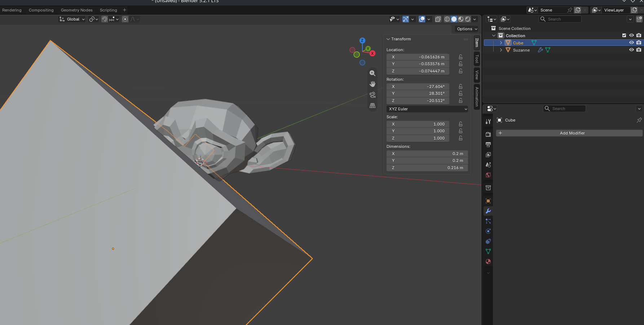Click the Add Modifier button
The height and width of the screenshot is (325, 644).
(569, 133)
